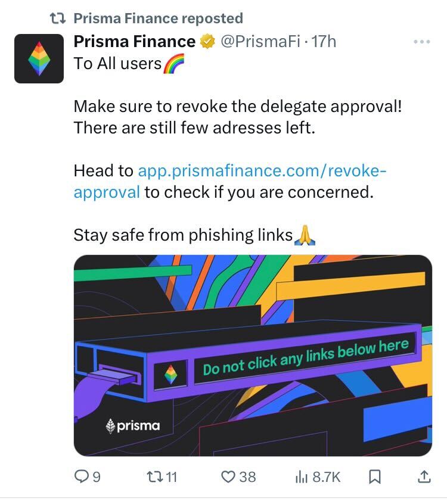Open Prisma Finance profile avatar
Image resolution: width=447 pixels, height=504 pixels.
point(39,58)
